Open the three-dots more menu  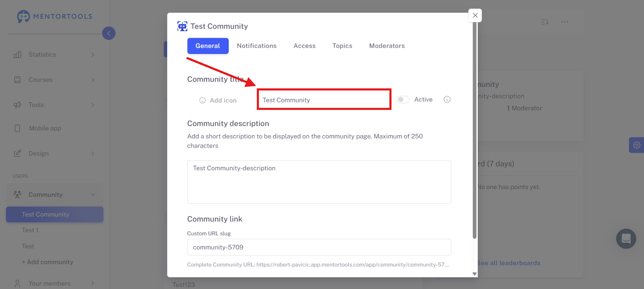click(x=565, y=22)
